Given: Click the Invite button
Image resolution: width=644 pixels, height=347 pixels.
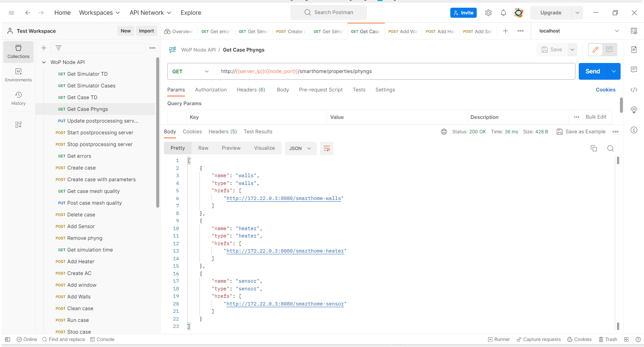Looking at the screenshot, I should [463, 13].
